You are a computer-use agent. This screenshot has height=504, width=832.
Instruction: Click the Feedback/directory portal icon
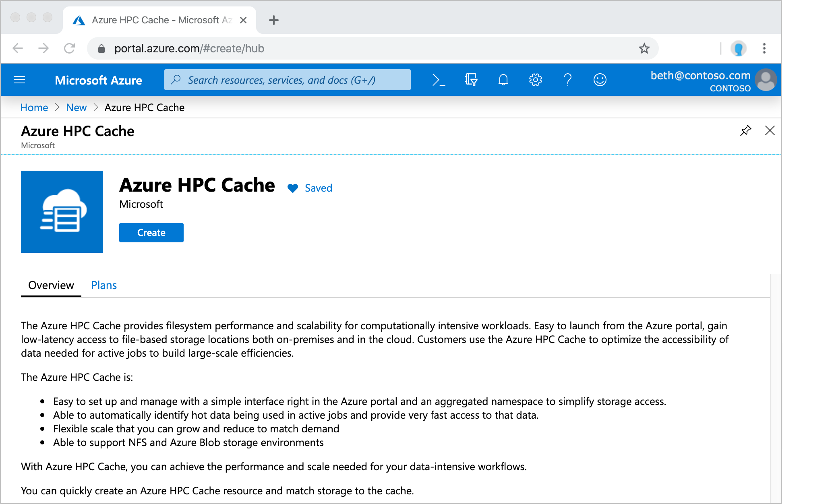[x=599, y=80]
